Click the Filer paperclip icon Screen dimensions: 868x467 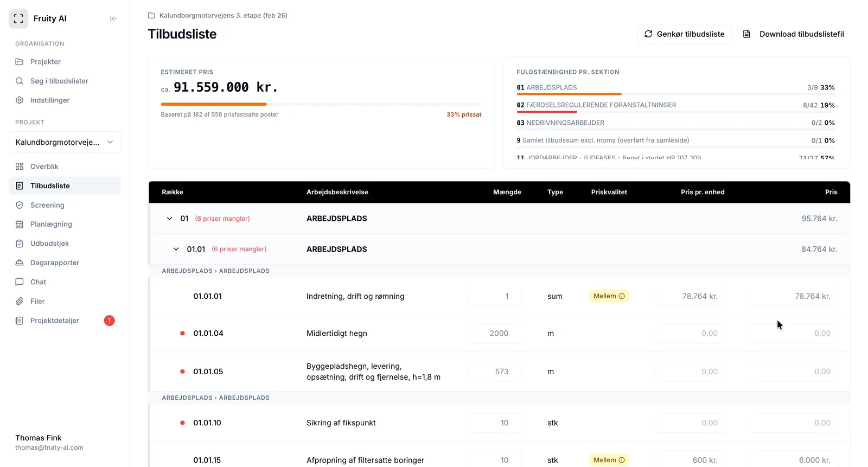point(20,301)
